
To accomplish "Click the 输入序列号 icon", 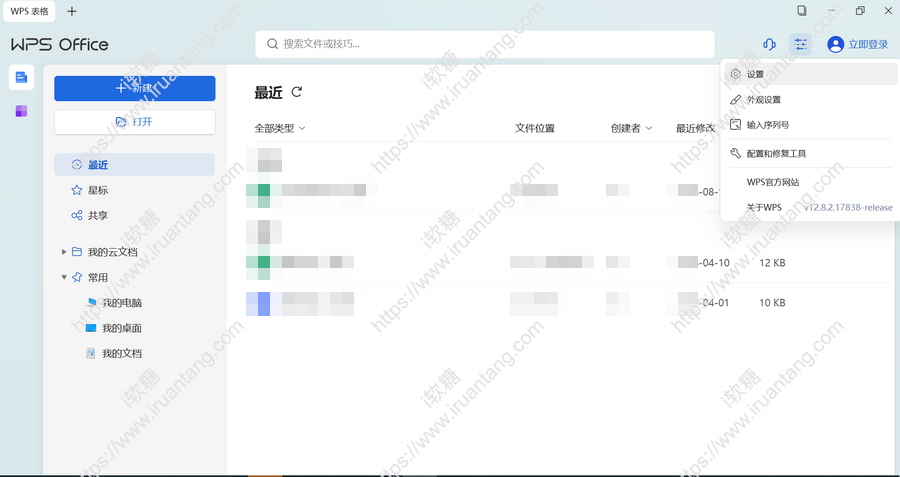I will point(735,125).
